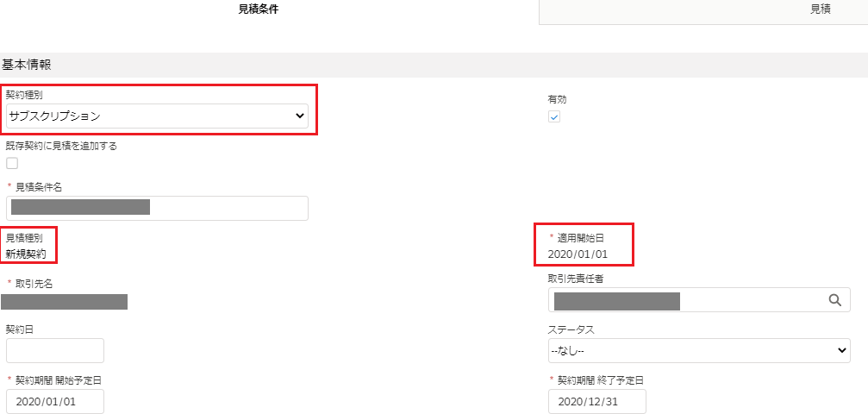Click the 適用開始日 value 2020/01/01
Screen dimensions: 868x414
578,254
